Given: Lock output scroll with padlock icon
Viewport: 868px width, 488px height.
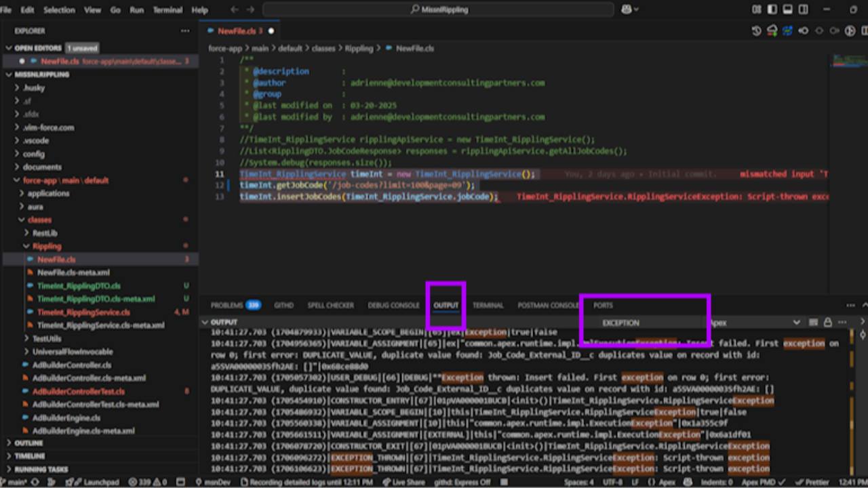Looking at the screenshot, I should click(827, 323).
